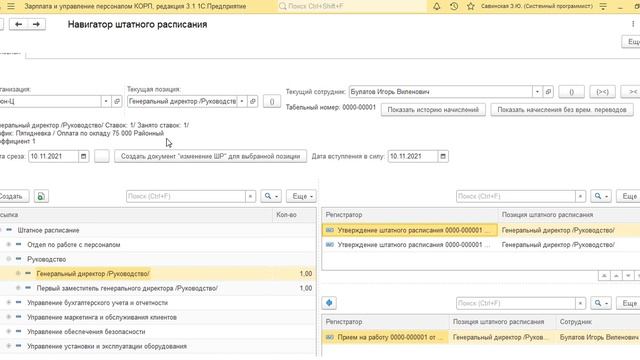Open current position link icon
The width and height of the screenshot is (640, 360).
coord(253,101)
